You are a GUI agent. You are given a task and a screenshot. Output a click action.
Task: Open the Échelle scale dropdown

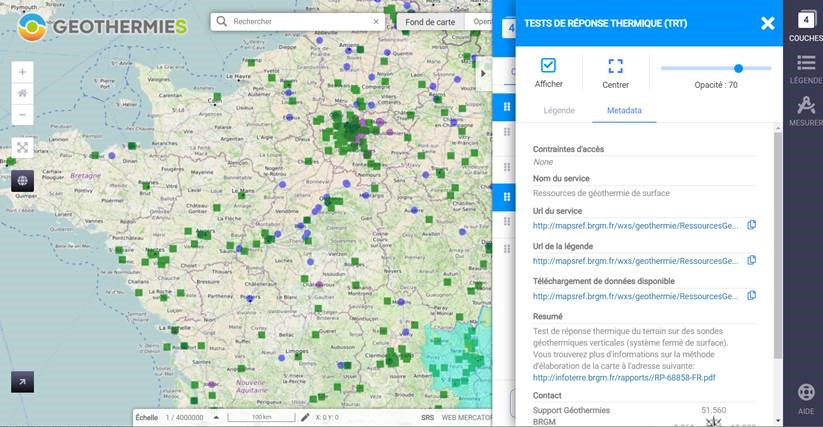216,418
